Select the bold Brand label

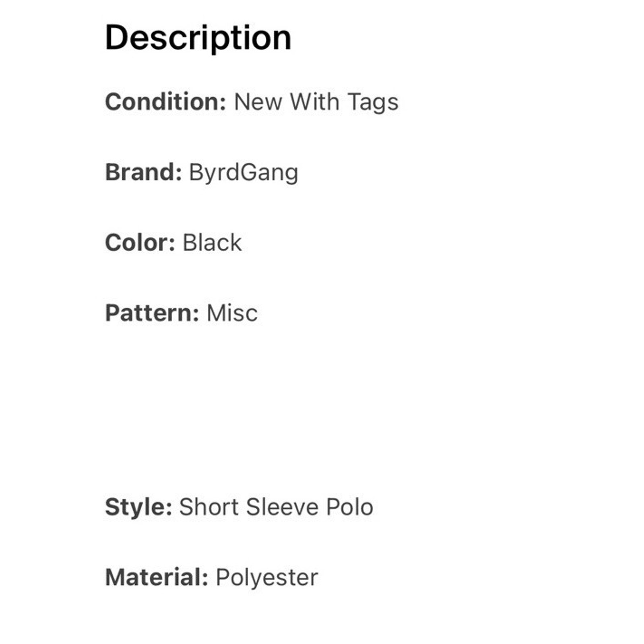point(143,172)
